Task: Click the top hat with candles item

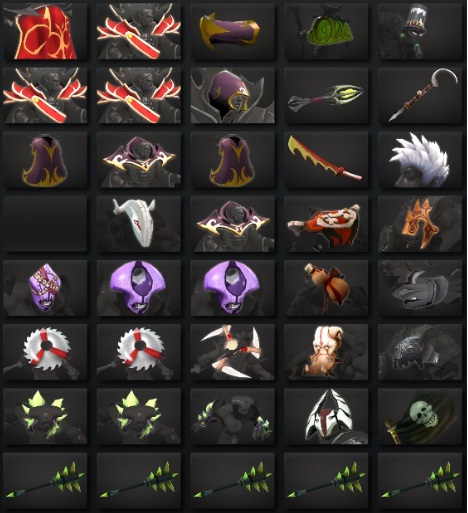Action: [420, 32]
